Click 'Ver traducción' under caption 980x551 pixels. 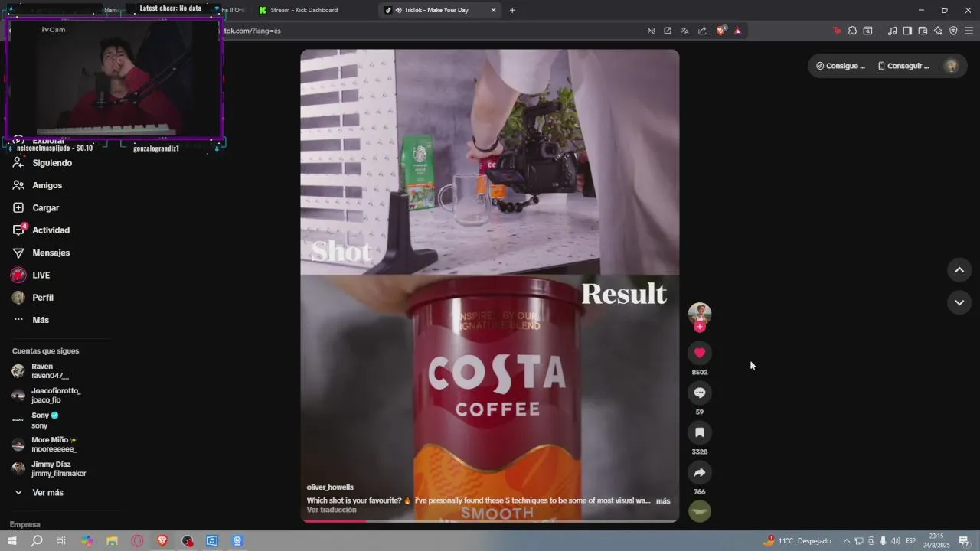(x=332, y=510)
